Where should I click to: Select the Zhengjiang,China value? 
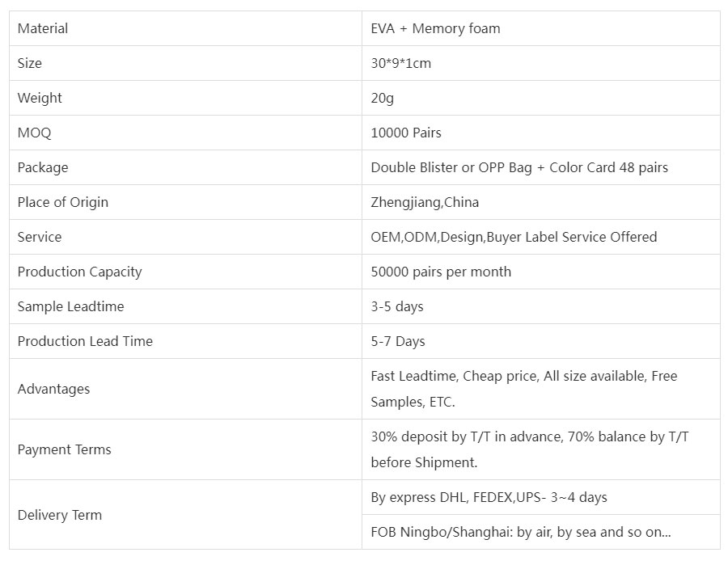tap(425, 202)
